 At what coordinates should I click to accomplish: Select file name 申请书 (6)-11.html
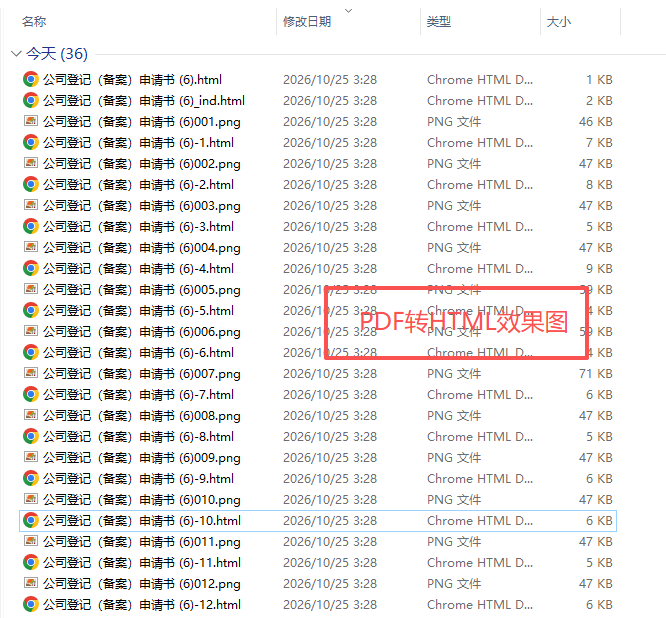coord(142,564)
